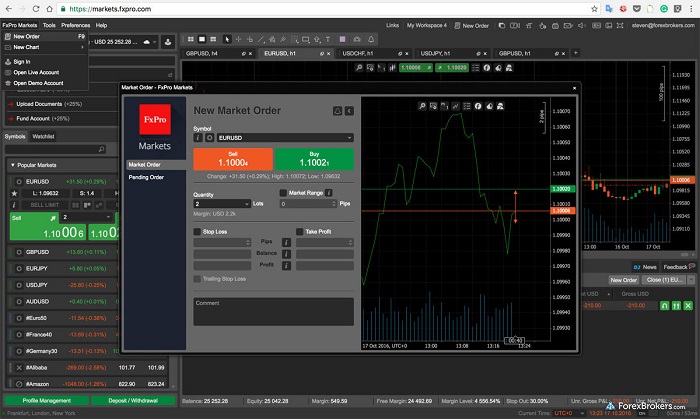
Task: Select the rectangle shape tool
Action: (x=306, y=39)
